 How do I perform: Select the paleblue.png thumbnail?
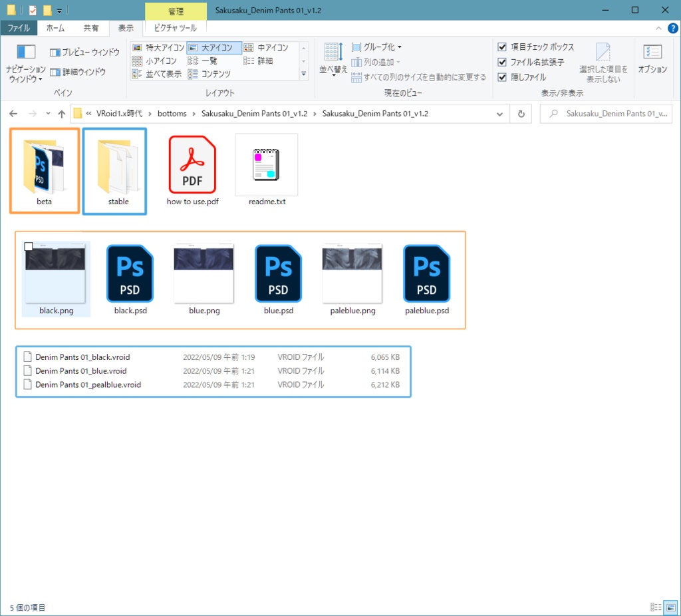[x=352, y=273]
